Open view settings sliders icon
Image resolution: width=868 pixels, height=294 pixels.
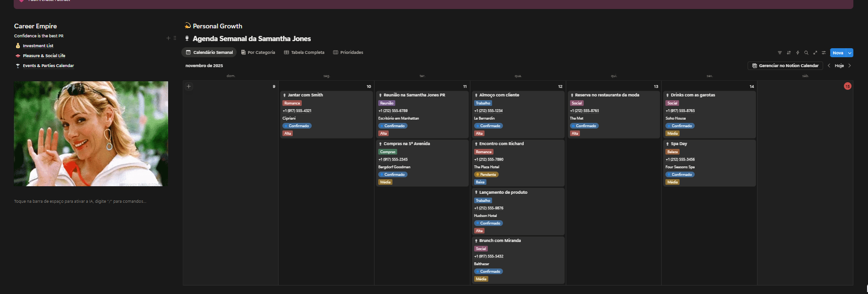tap(824, 53)
